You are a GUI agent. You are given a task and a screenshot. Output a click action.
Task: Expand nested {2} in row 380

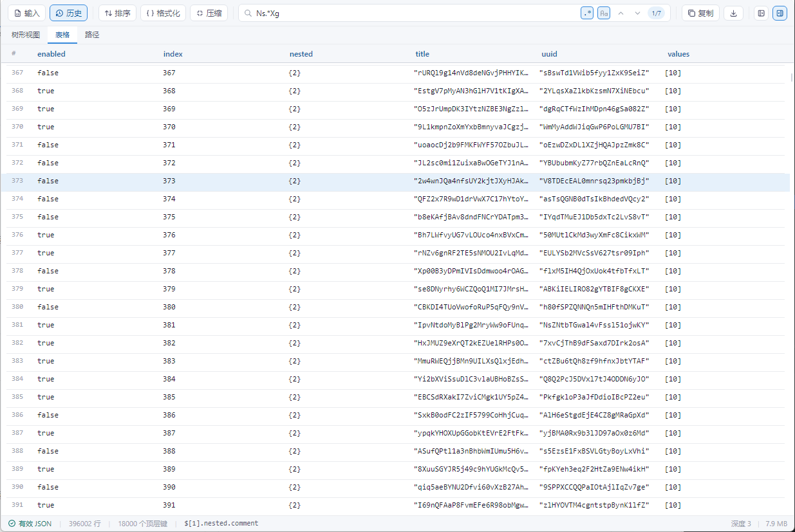pyautogui.click(x=295, y=307)
